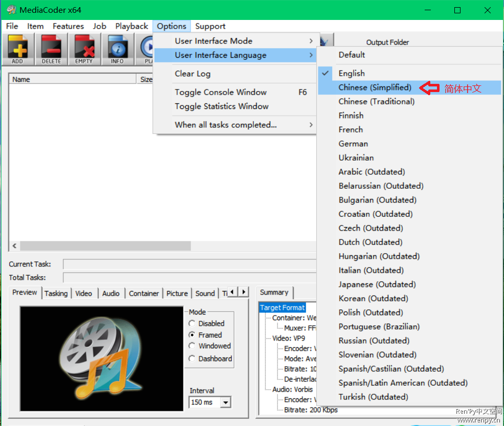This screenshot has width=504, height=426.
Task: Click the EMPTY list toolbar icon
Action: (x=84, y=50)
